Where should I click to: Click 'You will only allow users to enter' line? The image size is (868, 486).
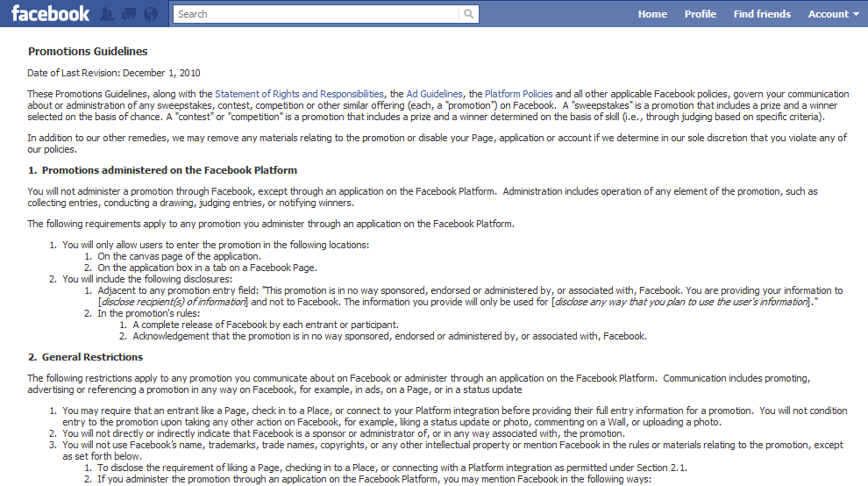[216, 245]
